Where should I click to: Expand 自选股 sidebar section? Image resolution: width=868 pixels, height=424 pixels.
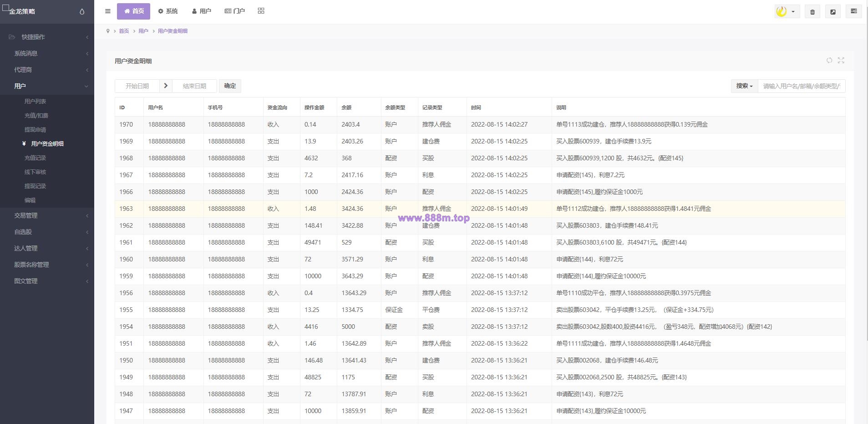coord(47,232)
